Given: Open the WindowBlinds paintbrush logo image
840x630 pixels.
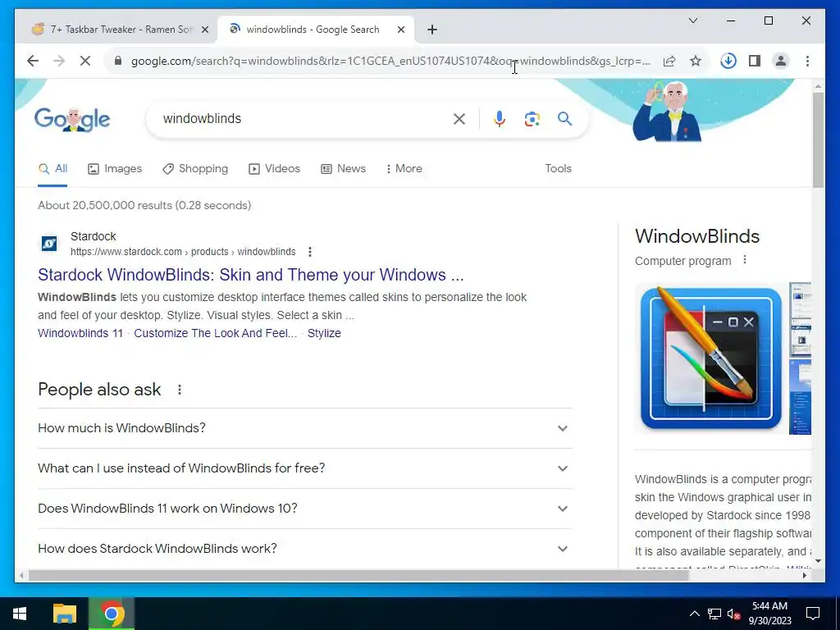Looking at the screenshot, I should 711,358.
